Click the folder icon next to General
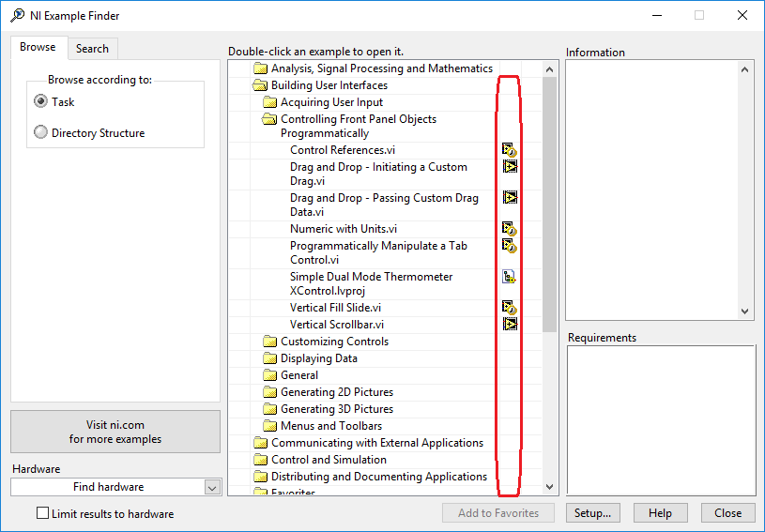Screen dimensions: 765x532 269,375
